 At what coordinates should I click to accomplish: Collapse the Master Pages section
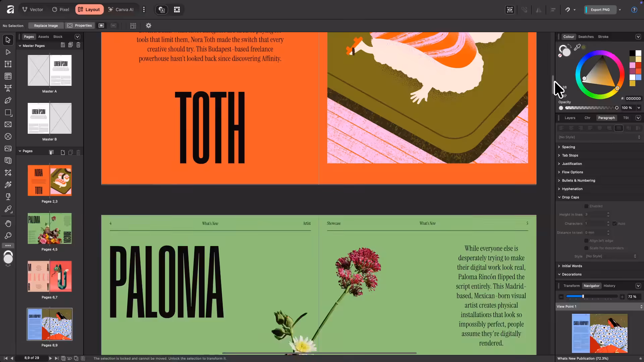[20, 46]
